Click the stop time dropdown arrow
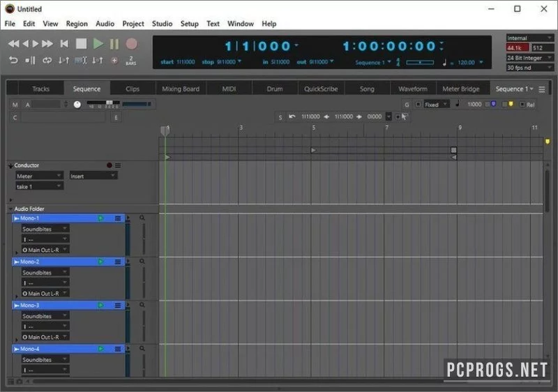The width and height of the screenshot is (558, 392). (x=239, y=61)
